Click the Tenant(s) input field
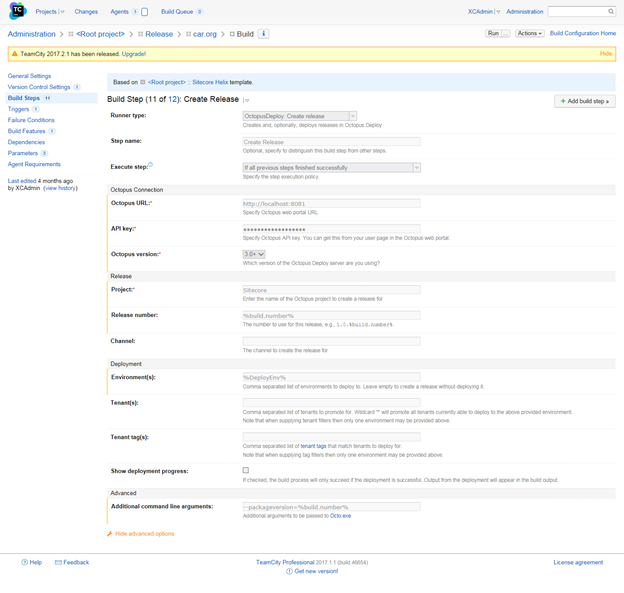This screenshot has width=624, height=593. coord(332,403)
